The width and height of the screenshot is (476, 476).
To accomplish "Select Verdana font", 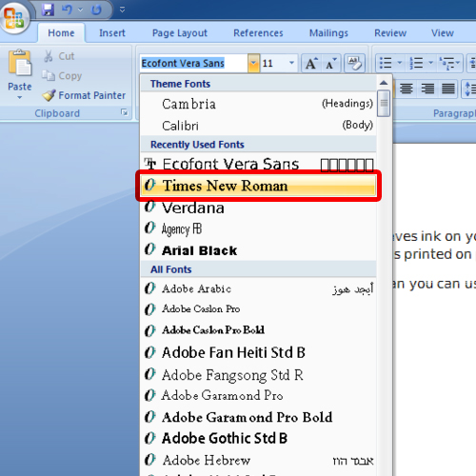I will coord(258,208).
